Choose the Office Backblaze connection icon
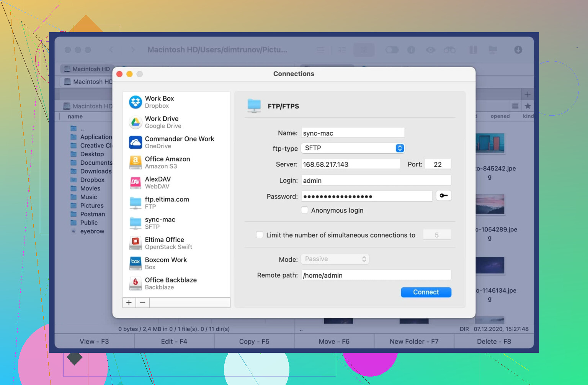588x385 pixels. tap(136, 283)
